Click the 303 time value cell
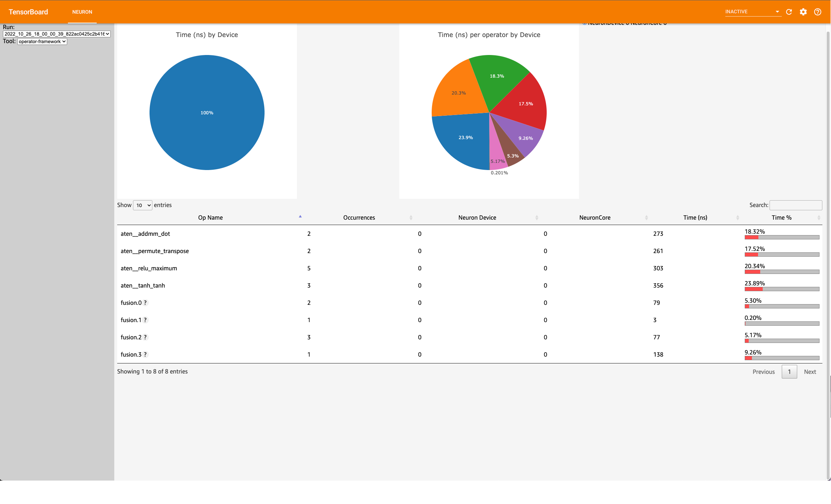The image size is (831, 504). pyautogui.click(x=658, y=268)
